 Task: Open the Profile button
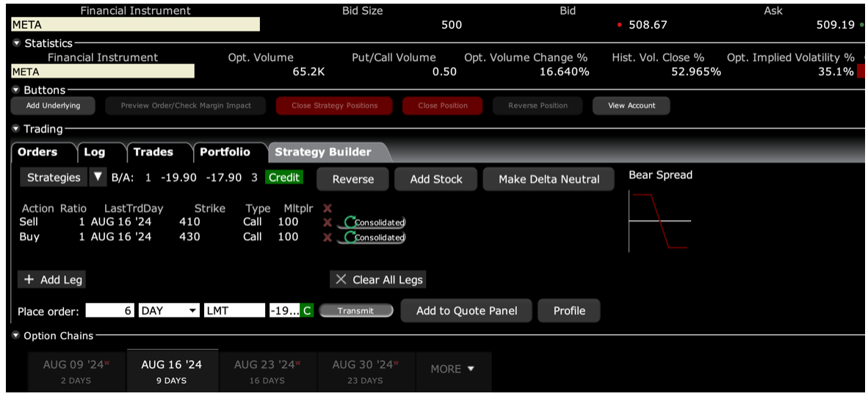click(x=569, y=310)
